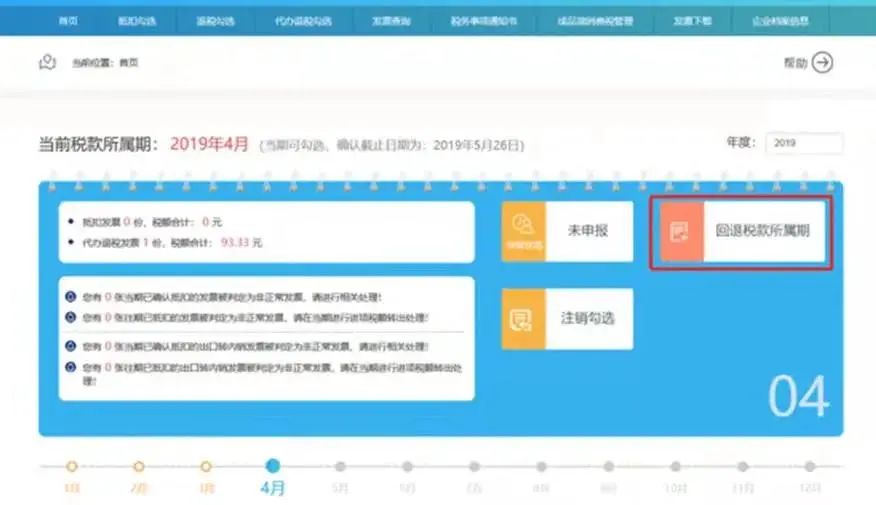
Task: Select the 3月 marker on the month timeline
Action: click(x=206, y=466)
